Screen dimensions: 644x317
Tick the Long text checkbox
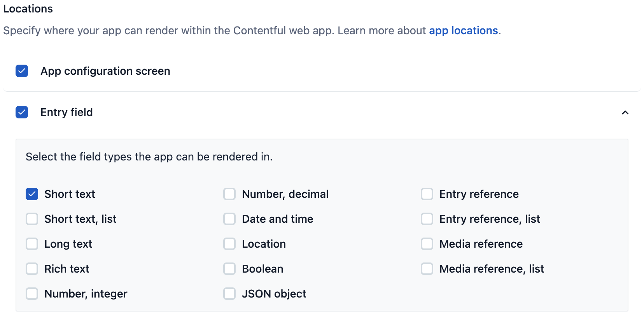click(x=32, y=244)
